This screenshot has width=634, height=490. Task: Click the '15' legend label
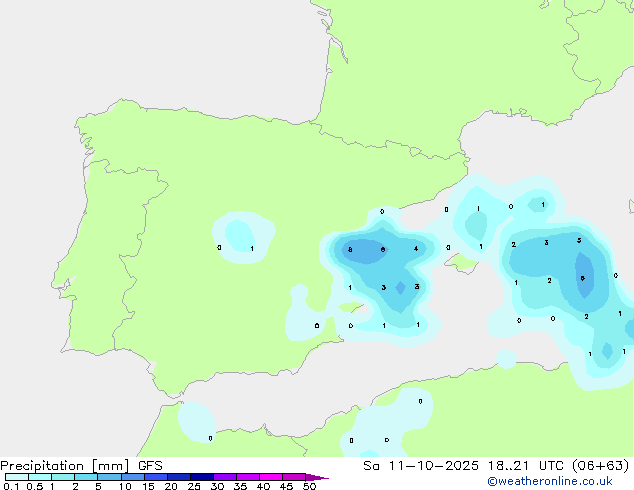[x=148, y=486]
